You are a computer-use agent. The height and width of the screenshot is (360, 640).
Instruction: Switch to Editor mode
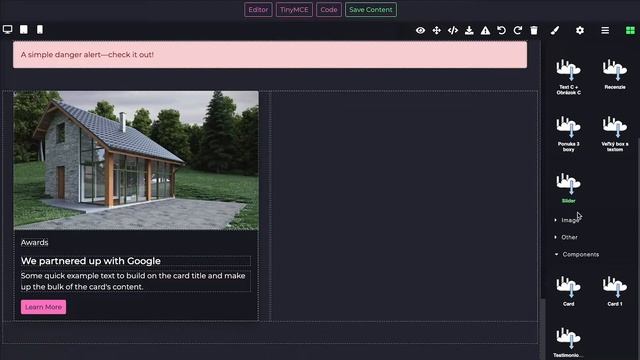click(258, 10)
